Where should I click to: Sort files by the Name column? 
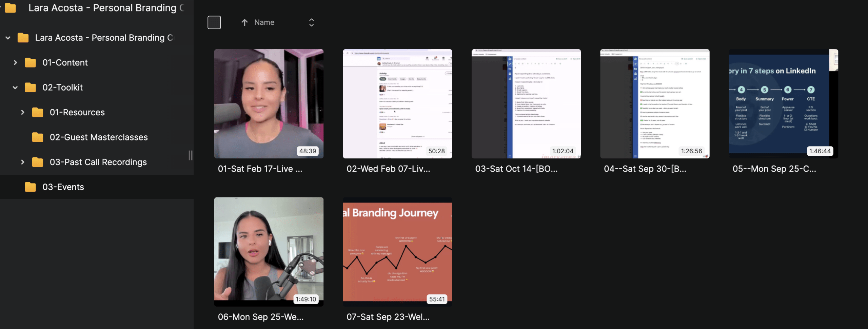[x=264, y=22]
